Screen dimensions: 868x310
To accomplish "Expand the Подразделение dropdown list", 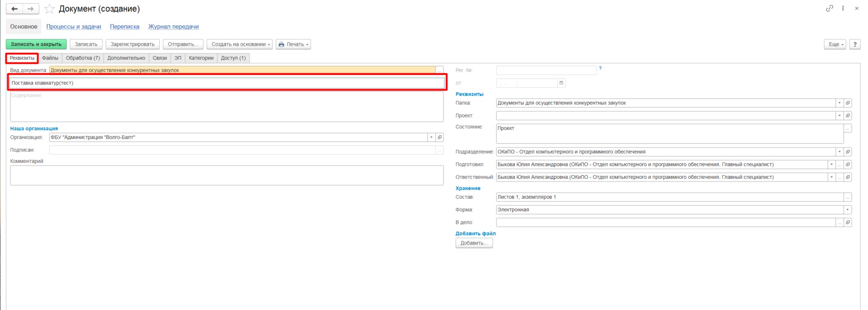I will click(x=840, y=152).
